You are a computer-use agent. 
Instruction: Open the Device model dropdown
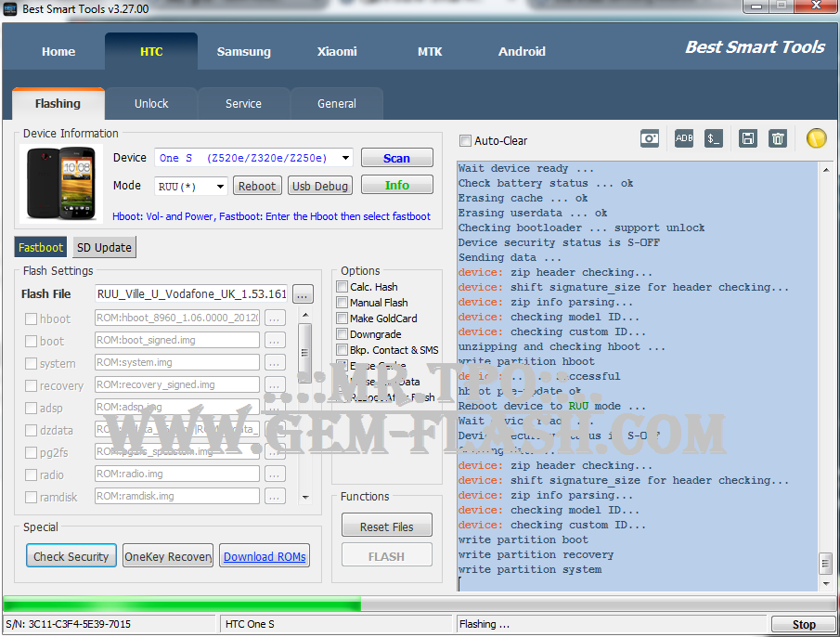[x=345, y=158]
